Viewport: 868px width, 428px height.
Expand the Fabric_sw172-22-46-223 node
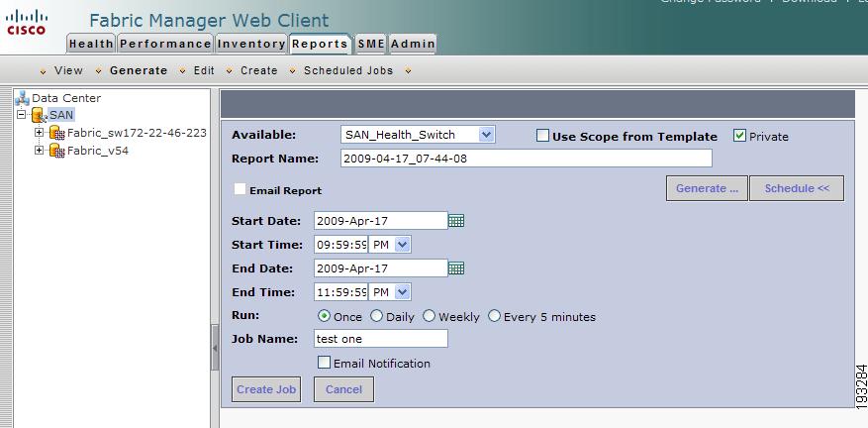pyautogui.click(x=39, y=133)
